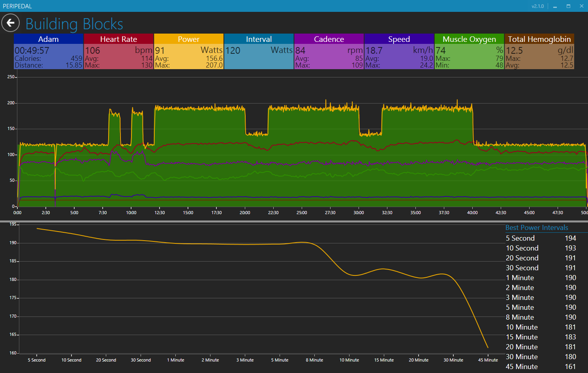This screenshot has height=373, width=588.
Task: Open the Best Power Intervals heading
Action: click(537, 228)
